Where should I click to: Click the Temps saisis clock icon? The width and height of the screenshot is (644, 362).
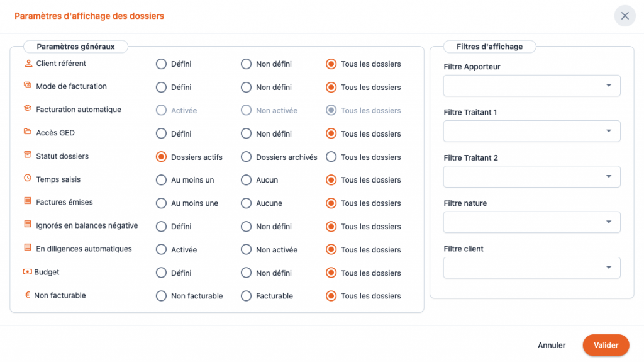(x=28, y=179)
